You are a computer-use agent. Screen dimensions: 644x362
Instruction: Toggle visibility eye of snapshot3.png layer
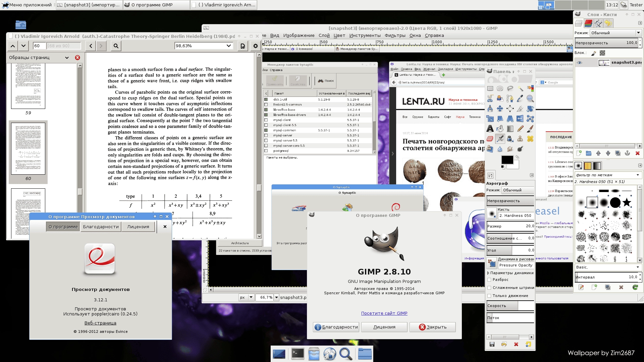coord(580,63)
